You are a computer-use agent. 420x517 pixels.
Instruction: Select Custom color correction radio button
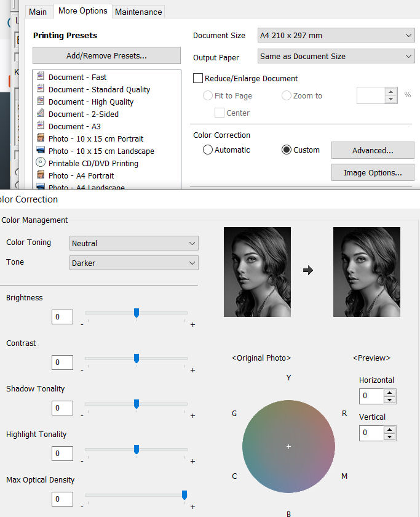tap(287, 150)
